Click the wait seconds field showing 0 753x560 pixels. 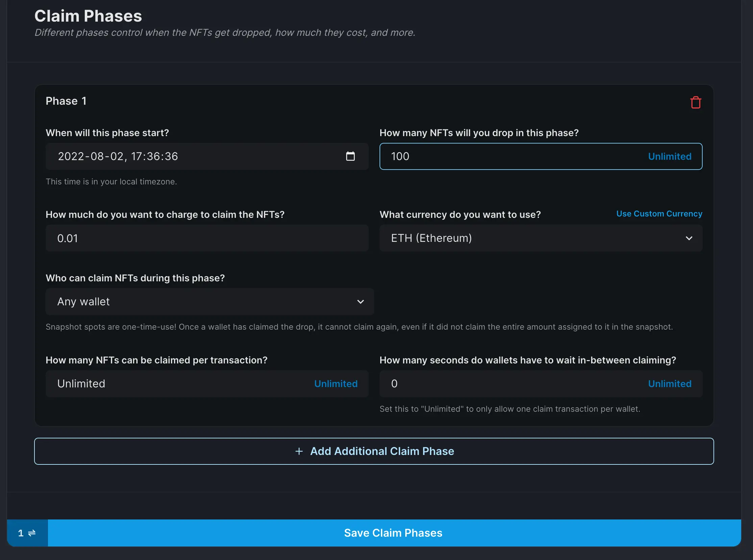click(509, 384)
